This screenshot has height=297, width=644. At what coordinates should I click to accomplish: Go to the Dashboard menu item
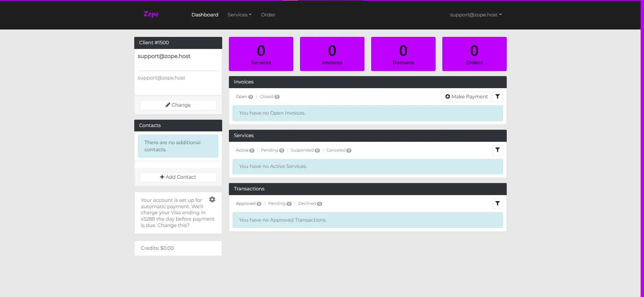pyautogui.click(x=205, y=15)
